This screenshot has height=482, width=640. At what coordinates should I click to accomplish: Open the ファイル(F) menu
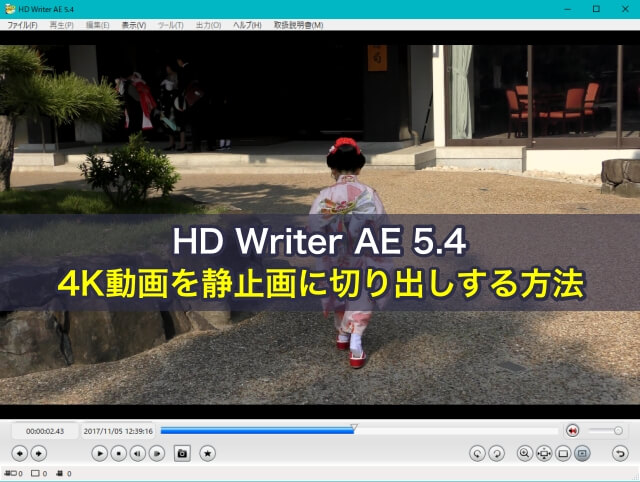(x=22, y=25)
